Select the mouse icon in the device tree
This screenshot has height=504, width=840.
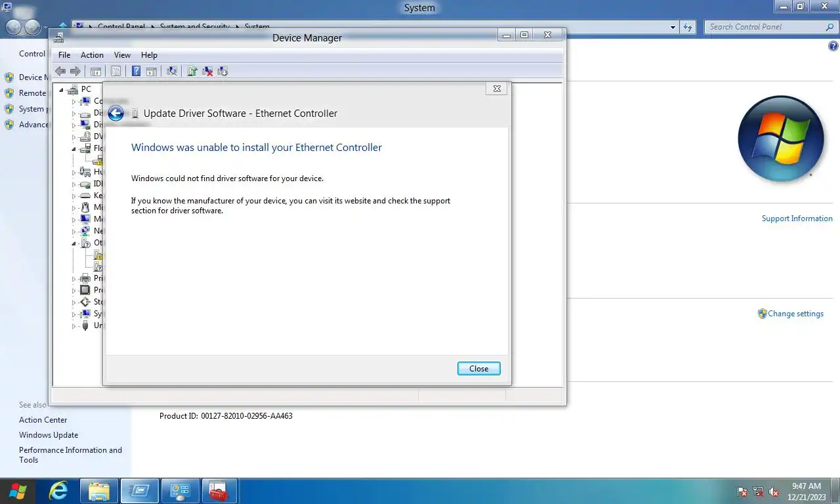pyautogui.click(x=85, y=207)
